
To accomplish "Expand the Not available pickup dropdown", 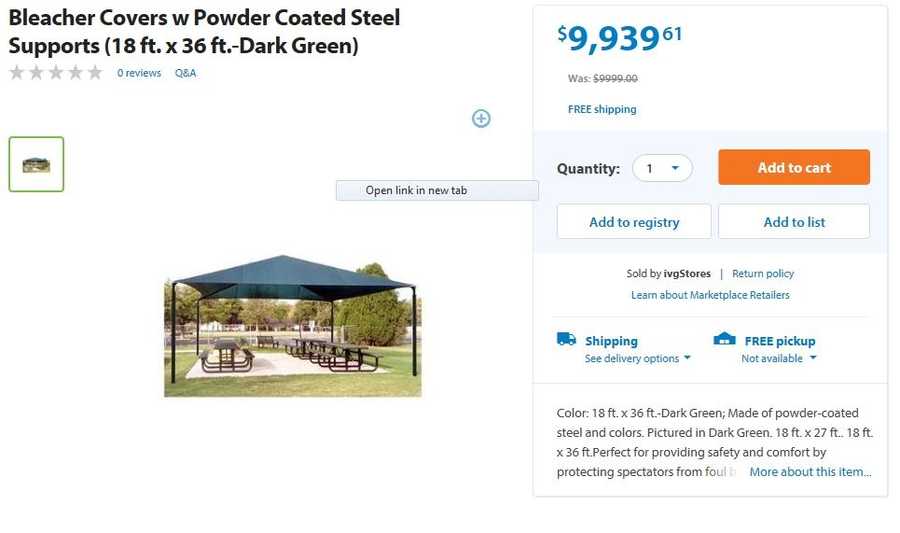I will (x=779, y=359).
